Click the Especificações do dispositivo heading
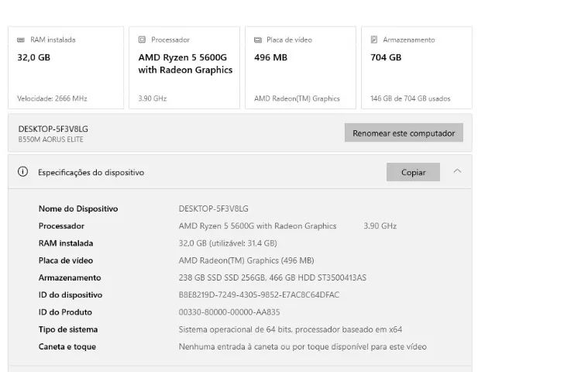 point(91,173)
